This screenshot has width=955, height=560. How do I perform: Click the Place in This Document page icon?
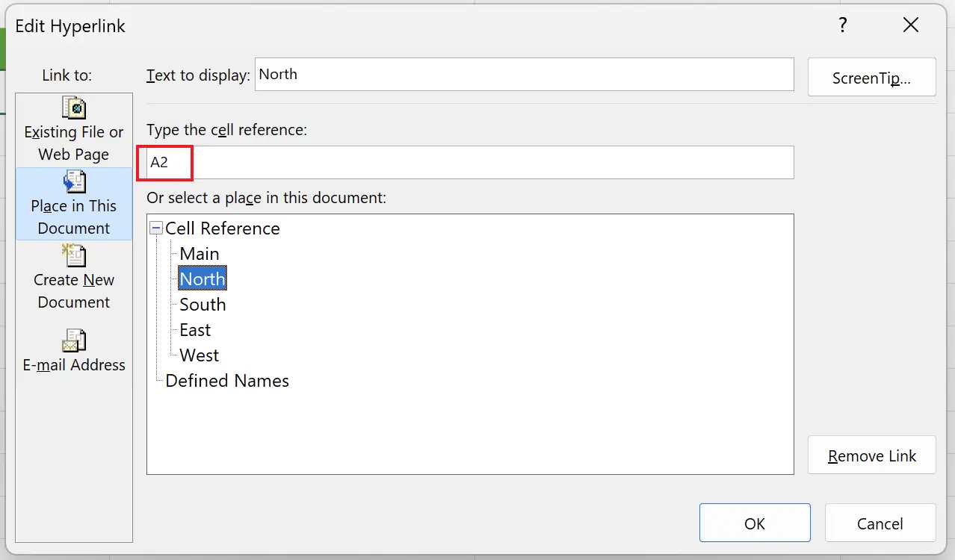[73, 181]
